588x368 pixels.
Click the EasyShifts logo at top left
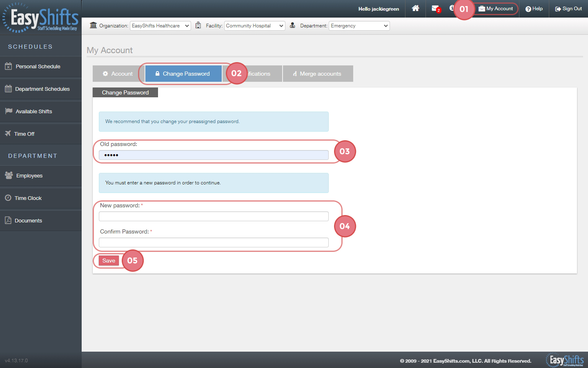click(x=41, y=18)
